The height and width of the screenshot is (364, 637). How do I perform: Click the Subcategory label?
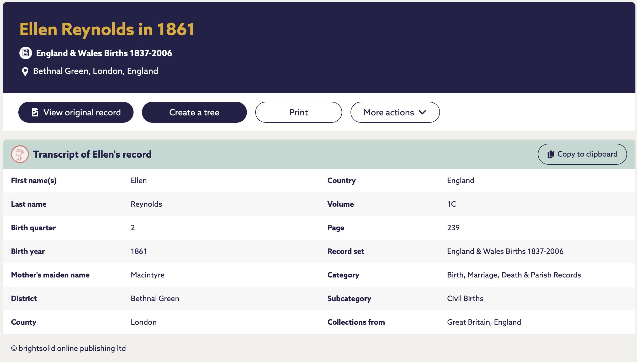tap(349, 299)
